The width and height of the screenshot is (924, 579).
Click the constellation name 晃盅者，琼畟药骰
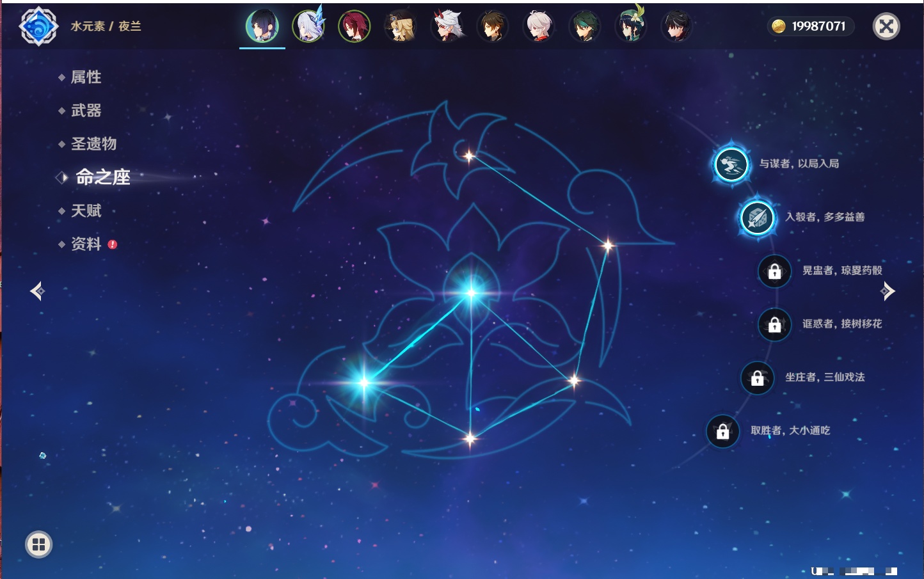coord(842,271)
